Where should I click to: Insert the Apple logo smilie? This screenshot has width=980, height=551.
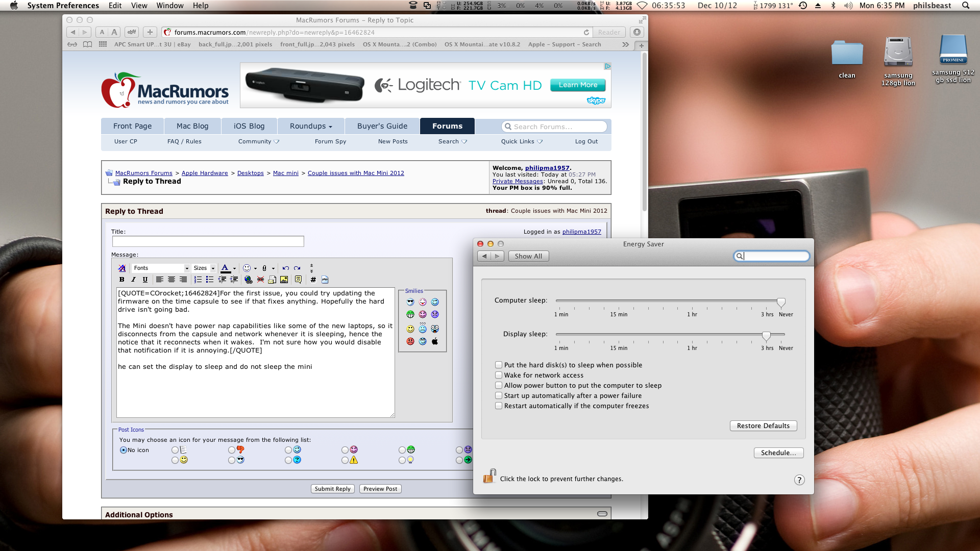click(435, 341)
